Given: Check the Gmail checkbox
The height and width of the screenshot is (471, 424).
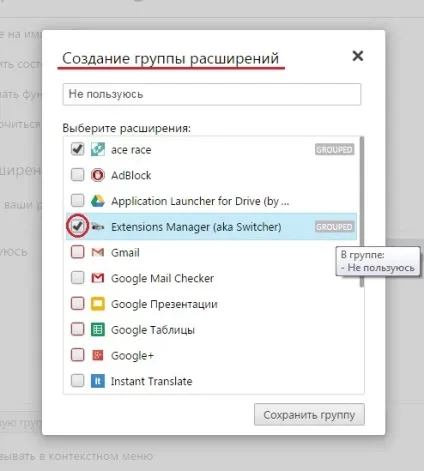Looking at the screenshot, I should click(x=78, y=252).
